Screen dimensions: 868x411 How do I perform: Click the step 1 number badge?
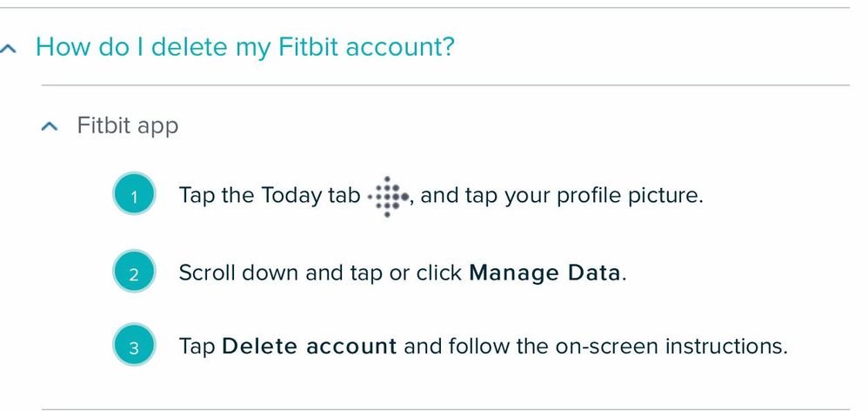pos(134,194)
